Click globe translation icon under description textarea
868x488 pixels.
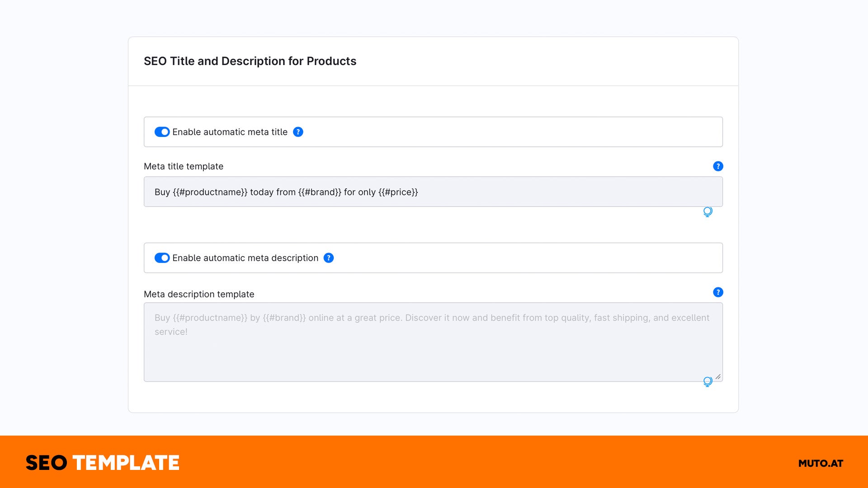(x=708, y=382)
